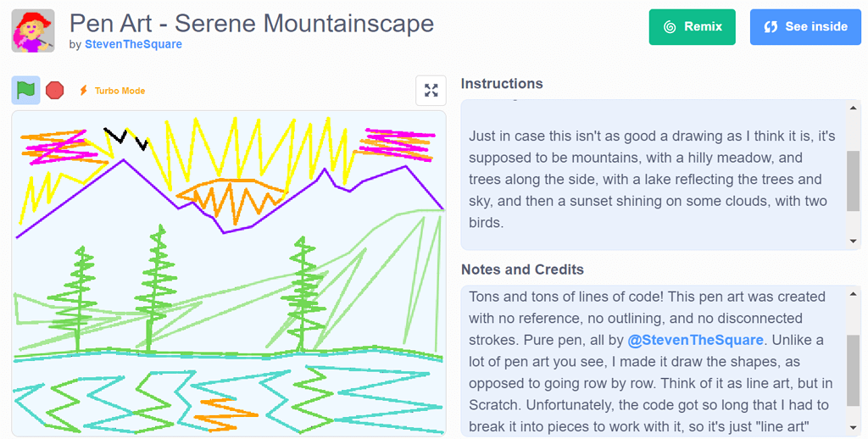Click up arrow of Notes and Credits scrollbar

[853, 295]
